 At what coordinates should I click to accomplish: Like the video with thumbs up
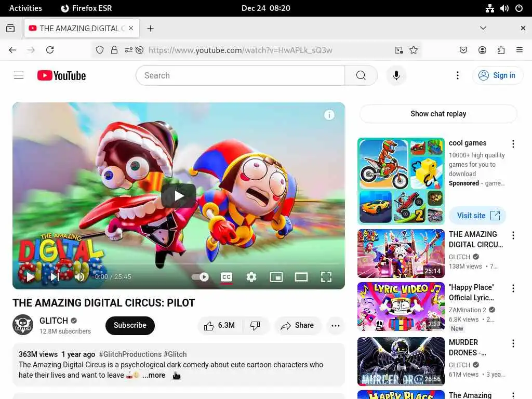[220, 325]
